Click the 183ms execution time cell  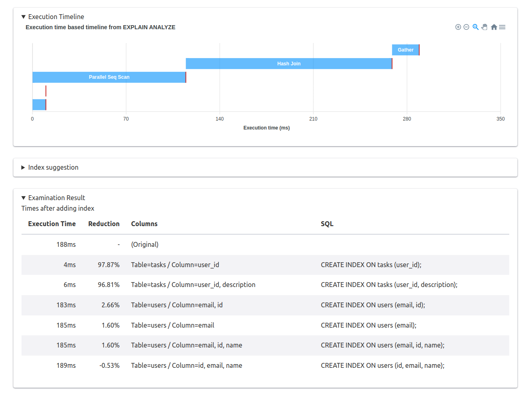[66, 305]
